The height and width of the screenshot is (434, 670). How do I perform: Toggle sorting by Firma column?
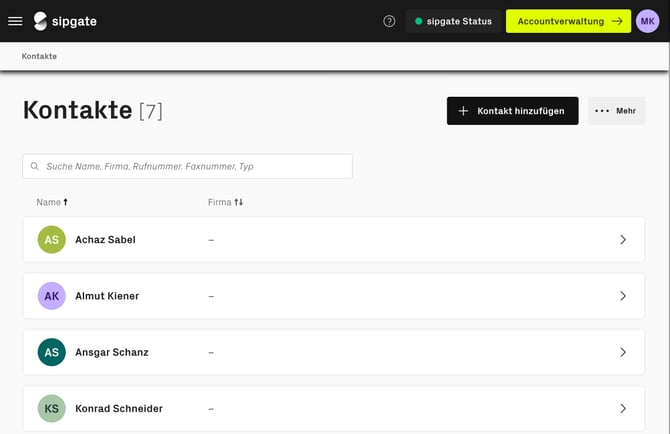point(225,202)
